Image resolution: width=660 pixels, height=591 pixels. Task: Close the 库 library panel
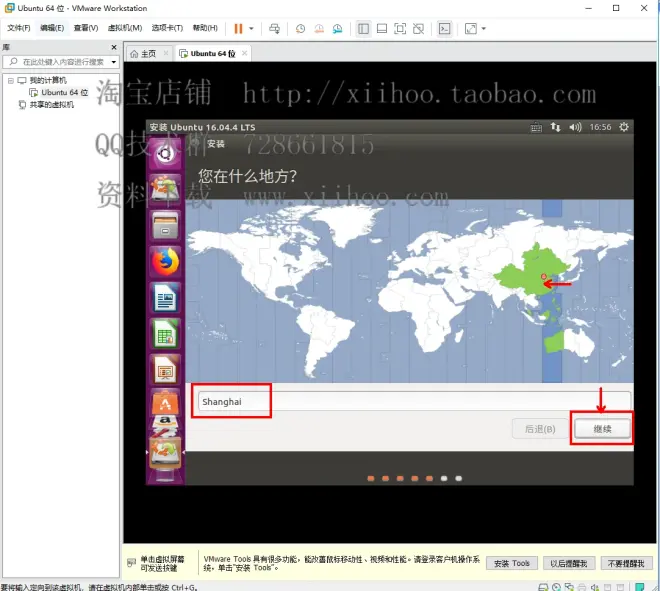coord(114,47)
